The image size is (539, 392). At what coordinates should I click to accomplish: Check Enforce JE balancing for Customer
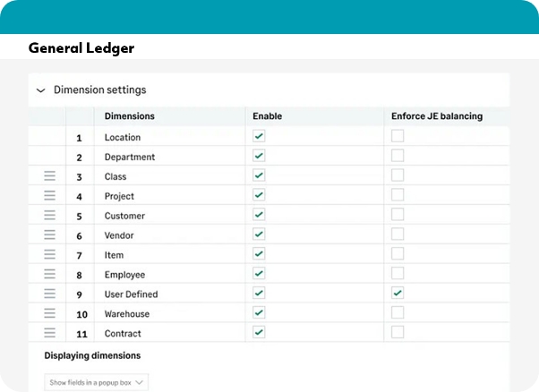click(x=398, y=215)
